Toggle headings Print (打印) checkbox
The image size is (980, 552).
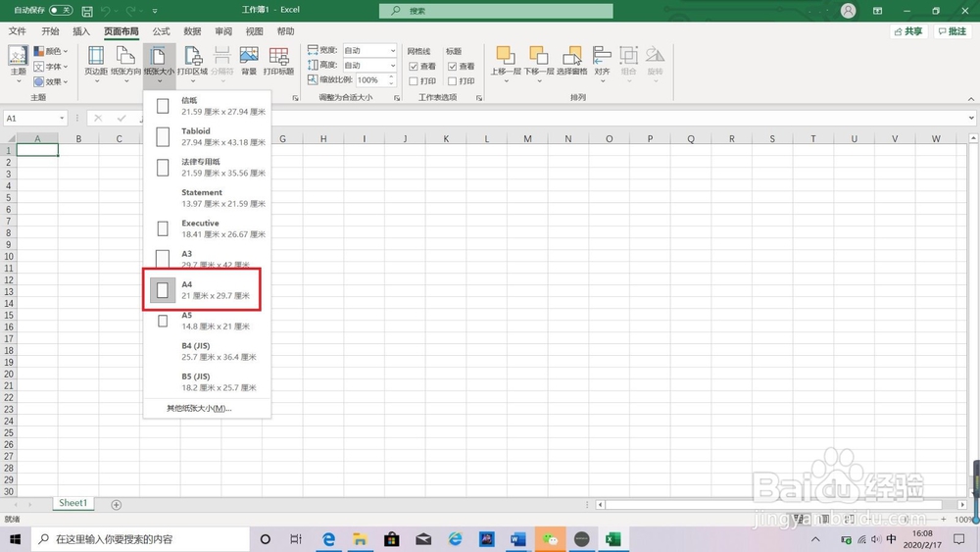click(453, 81)
